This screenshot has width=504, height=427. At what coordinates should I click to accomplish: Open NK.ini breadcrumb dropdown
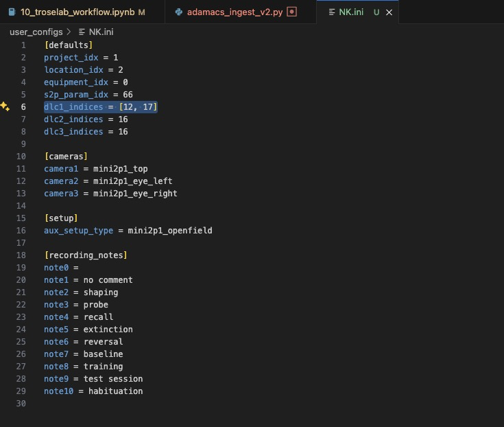101,32
